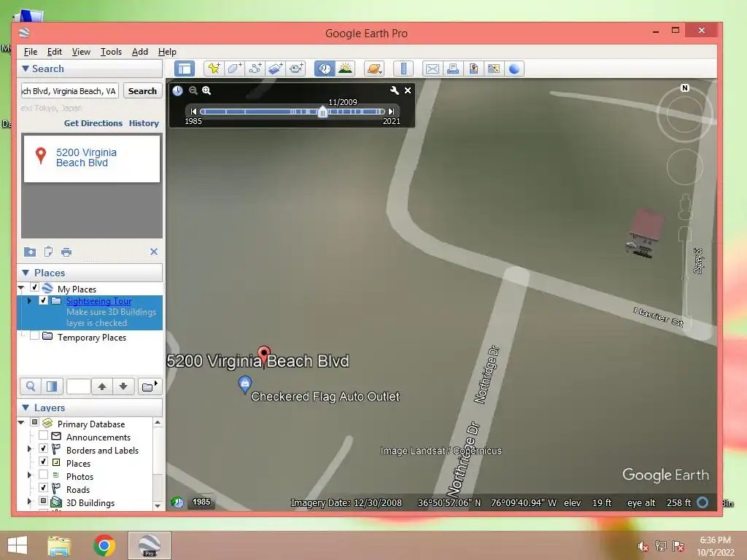Expand Borders and Labels layer
The image size is (747, 560).
(29, 448)
